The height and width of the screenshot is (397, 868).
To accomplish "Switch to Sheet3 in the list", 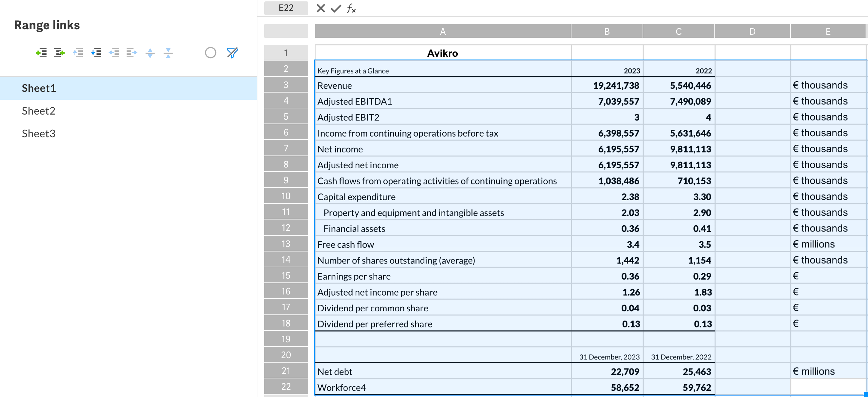I will click(x=38, y=133).
